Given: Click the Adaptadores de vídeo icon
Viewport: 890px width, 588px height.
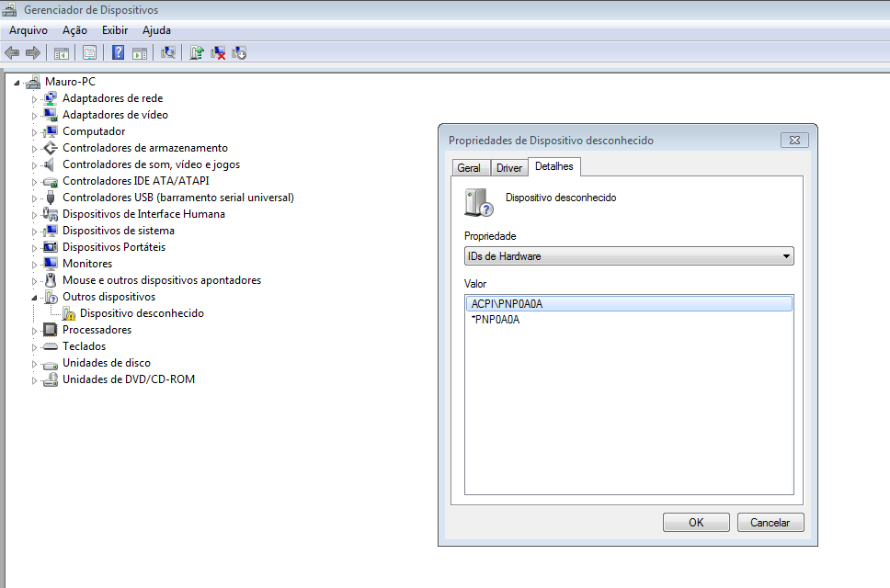Looking at the screenshot, I should (x=51, y=115).
